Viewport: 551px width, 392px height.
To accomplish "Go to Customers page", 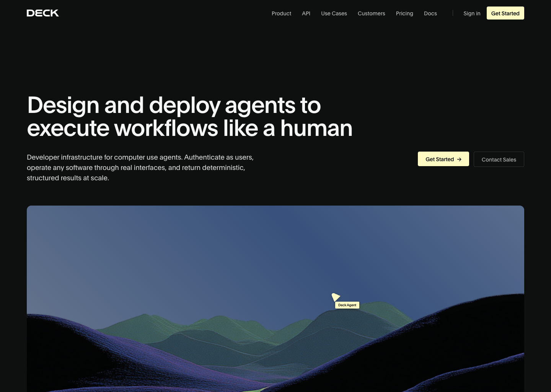I will coord(372,13).
